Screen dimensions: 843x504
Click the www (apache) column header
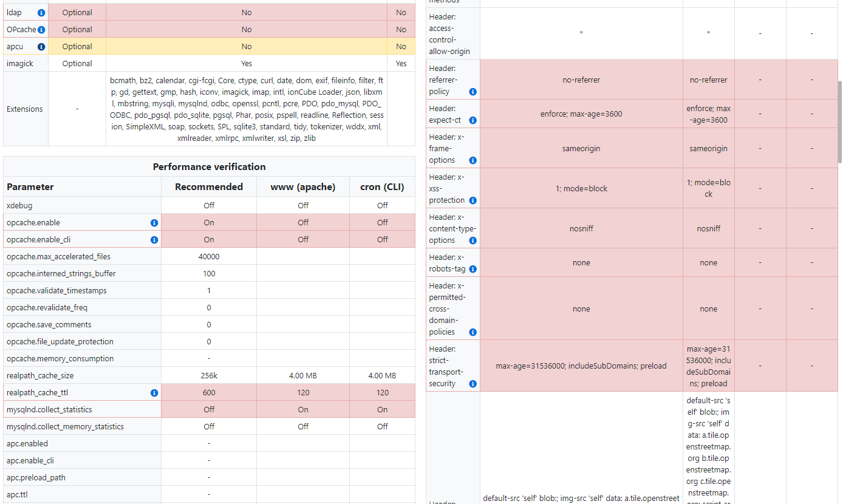coord(303,187)
